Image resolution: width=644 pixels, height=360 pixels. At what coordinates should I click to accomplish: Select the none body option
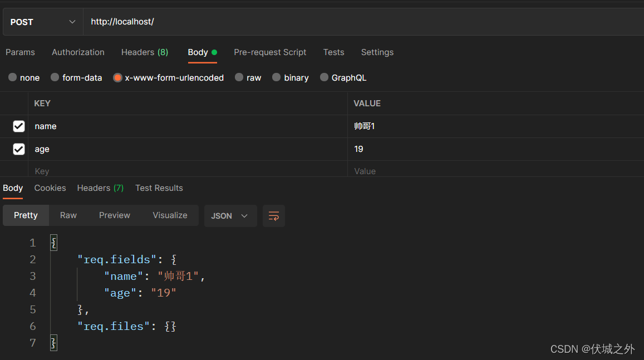click(23, 77)
